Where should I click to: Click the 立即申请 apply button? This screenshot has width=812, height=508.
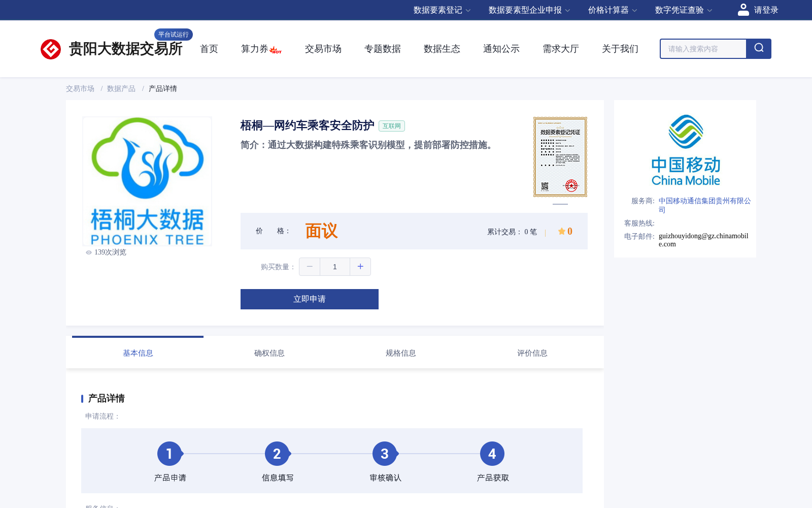pos(310,299)
